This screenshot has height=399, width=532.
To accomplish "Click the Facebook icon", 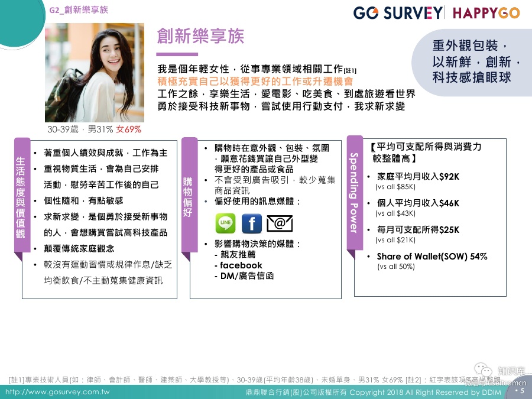I will pyautogui.click(x=252, y=223).
